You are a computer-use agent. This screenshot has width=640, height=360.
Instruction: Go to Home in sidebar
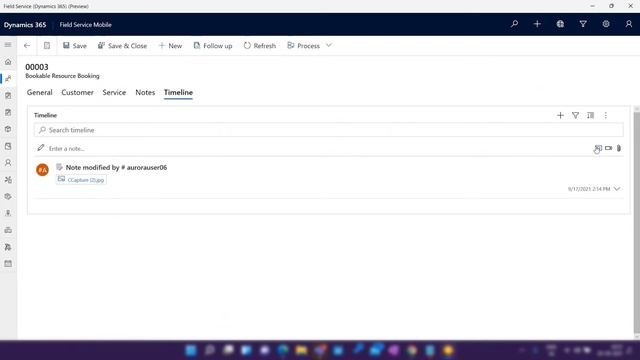[x=8, y=62]
